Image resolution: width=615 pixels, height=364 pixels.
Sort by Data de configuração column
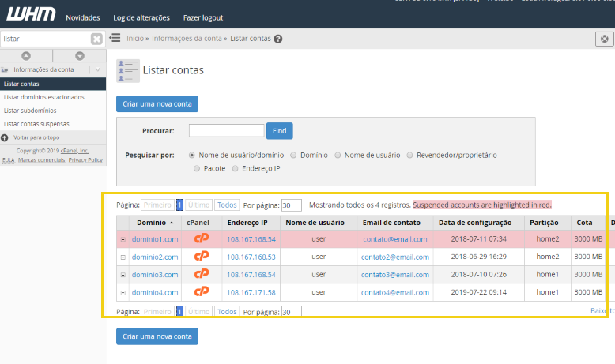475,223
